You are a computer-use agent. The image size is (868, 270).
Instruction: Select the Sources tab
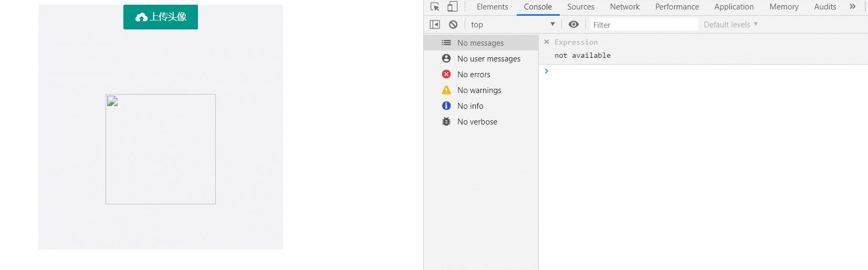[580, 7]
